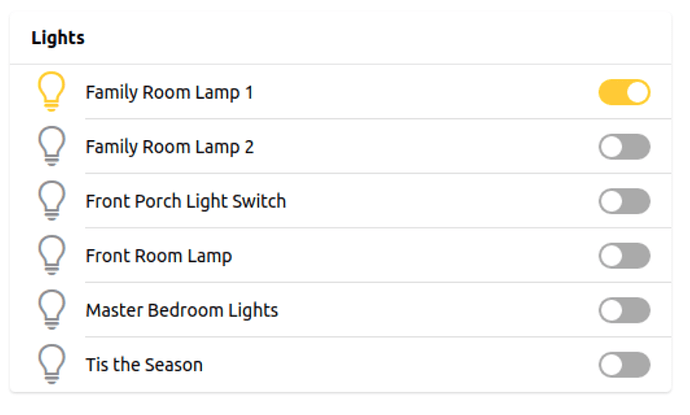The width and height of the screenshot is (690, 415).
Task: Turn on Family Room Lamp 2 switch
Action: (624, 148)
